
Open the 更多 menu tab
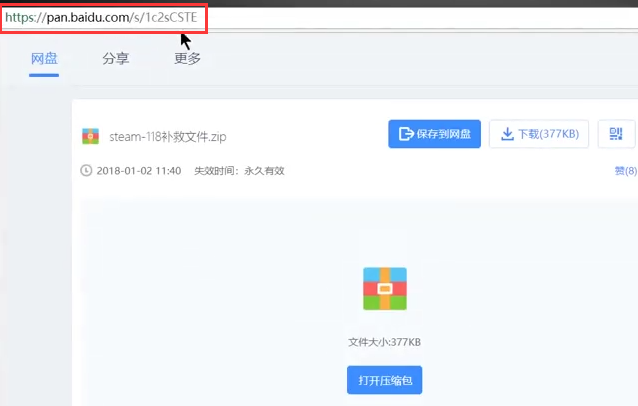188,59
